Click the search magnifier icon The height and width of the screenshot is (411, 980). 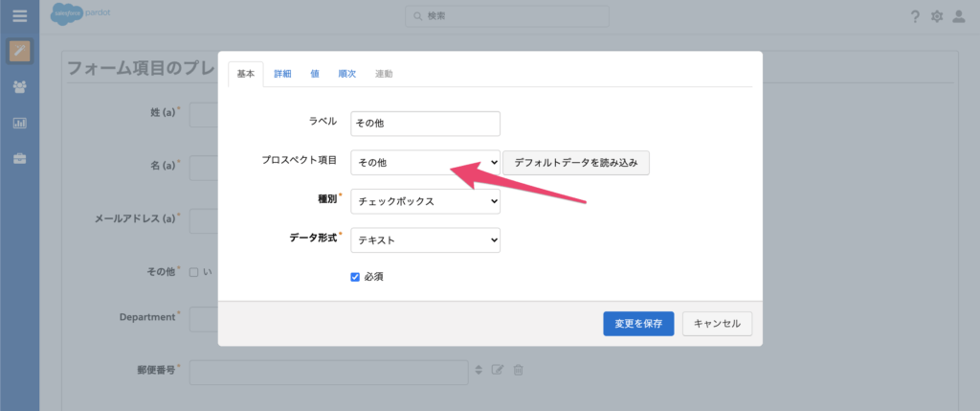coord(419,16)
